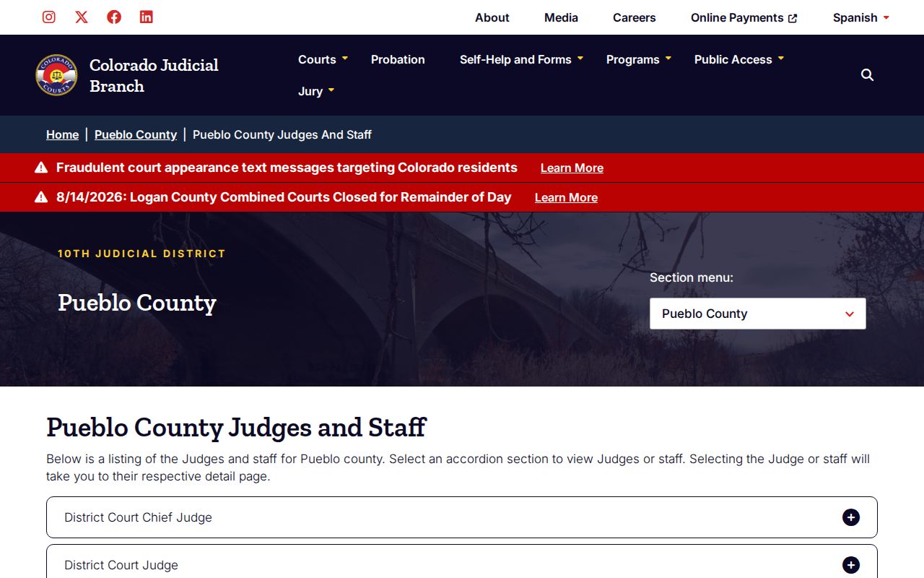
Task: Expand the Courts menu arrow
Action: coord(345,59)
